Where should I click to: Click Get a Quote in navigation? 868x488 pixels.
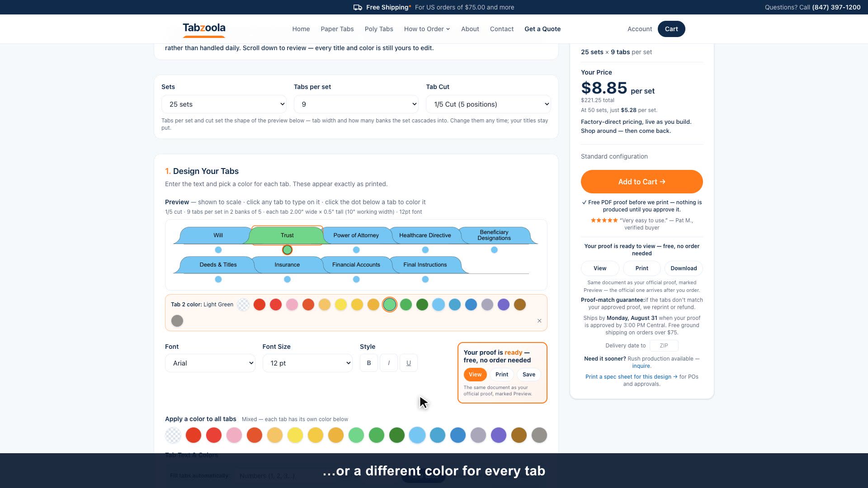pos(542,29)
